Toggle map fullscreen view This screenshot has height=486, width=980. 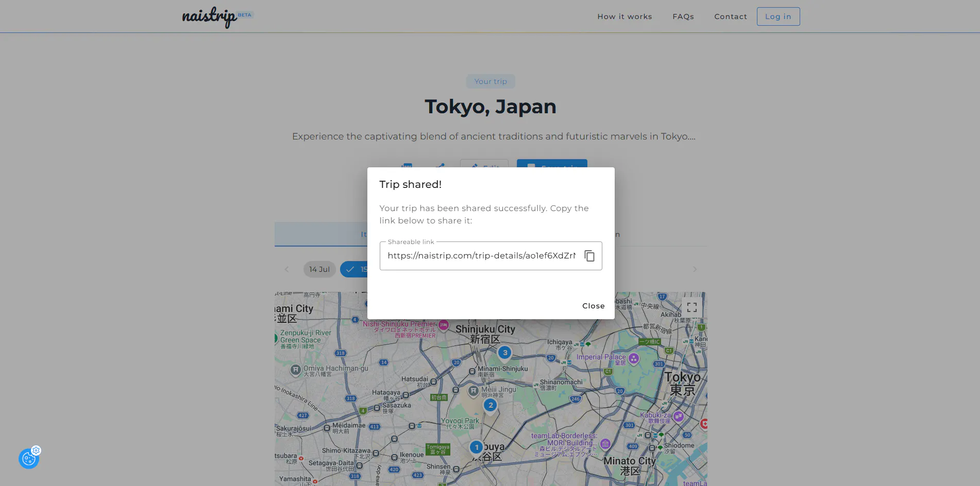692,307
